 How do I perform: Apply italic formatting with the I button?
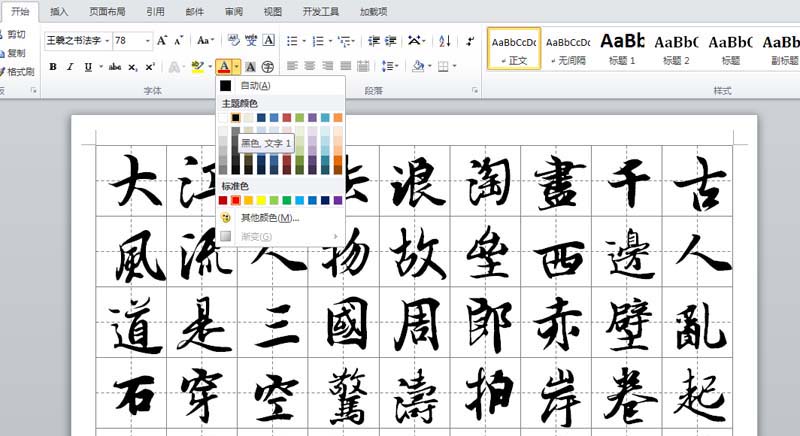pyautogui.click(x=70, y=67)
